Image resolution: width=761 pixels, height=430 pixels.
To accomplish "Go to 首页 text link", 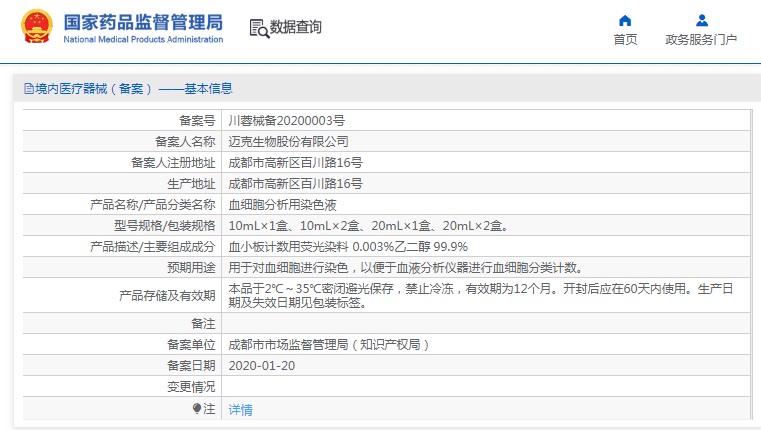I will coord(625,40).
